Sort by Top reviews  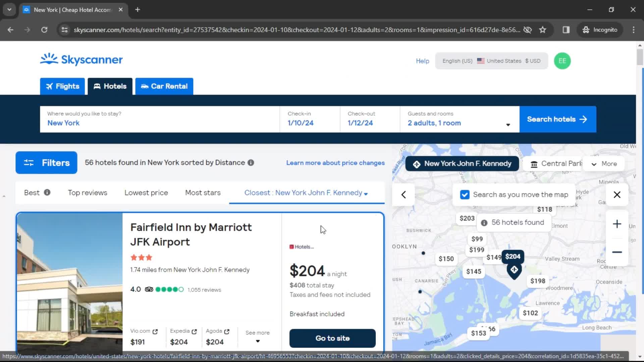(x=88, y=193)
